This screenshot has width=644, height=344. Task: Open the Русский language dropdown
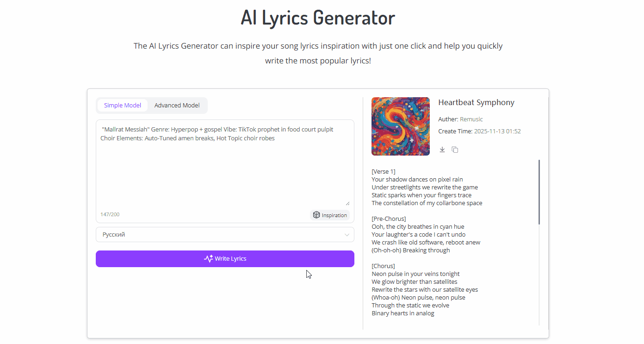(225, 234)
